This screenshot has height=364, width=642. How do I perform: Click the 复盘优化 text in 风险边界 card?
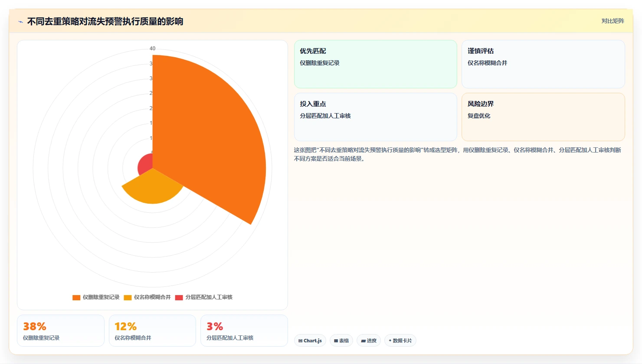click(479, 116)
